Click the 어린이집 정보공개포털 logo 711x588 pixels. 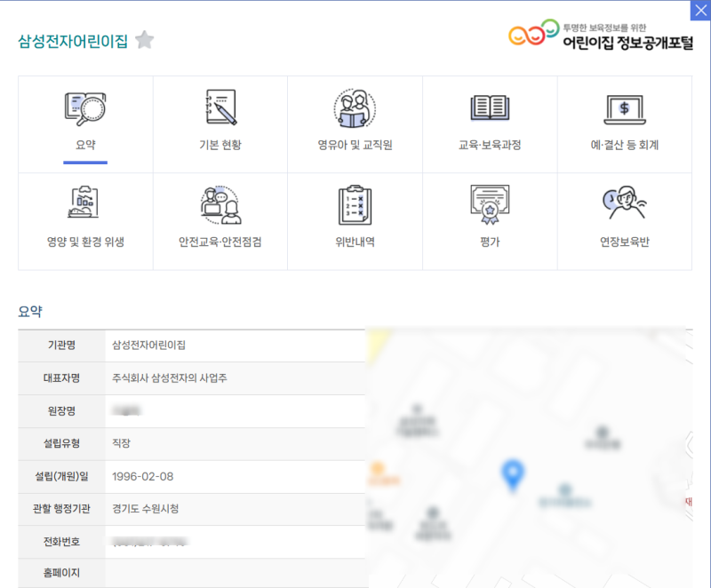click(x=601, y=34)
